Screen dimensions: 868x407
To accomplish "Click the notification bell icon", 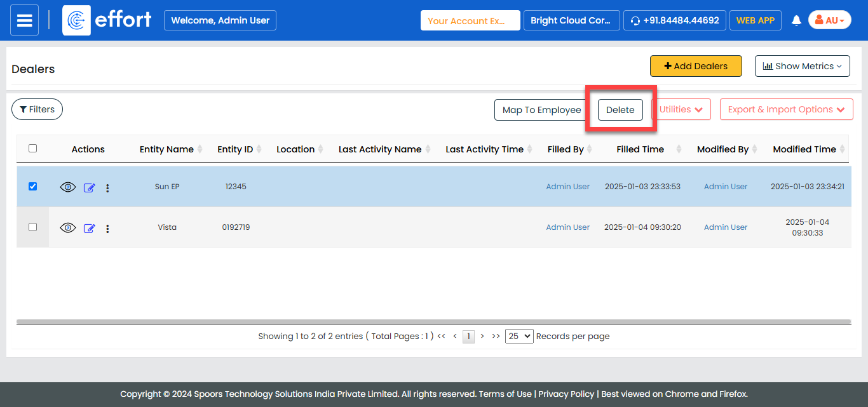I will pos(796,21).
